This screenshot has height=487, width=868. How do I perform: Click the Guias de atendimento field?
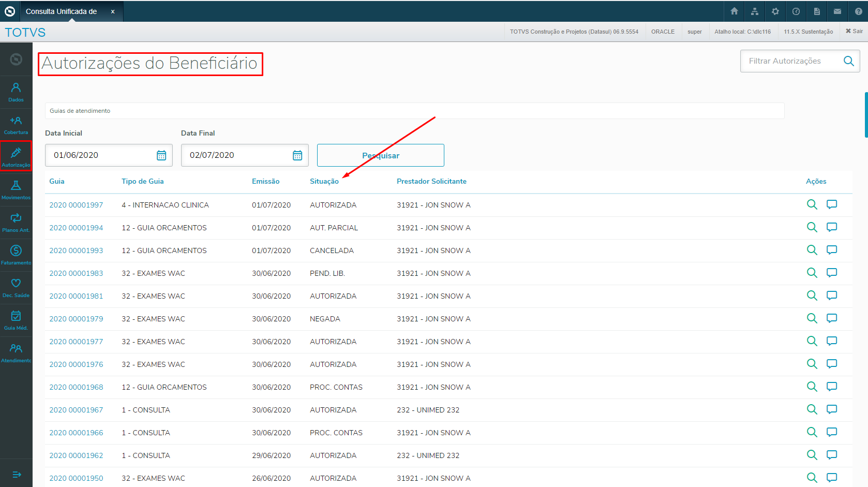click(415, 111)
